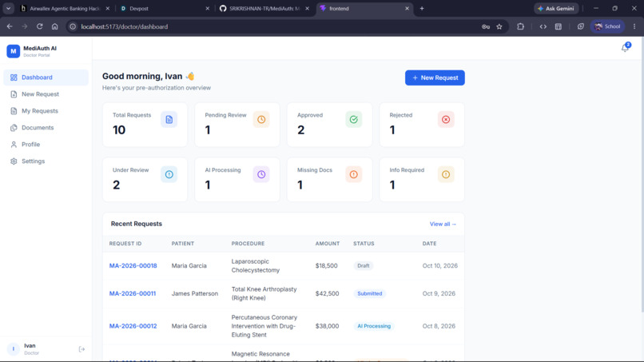Click the Oct 8, 2026 date cell
The height and width of the screenshot is (362, 644).
[439, 326]
